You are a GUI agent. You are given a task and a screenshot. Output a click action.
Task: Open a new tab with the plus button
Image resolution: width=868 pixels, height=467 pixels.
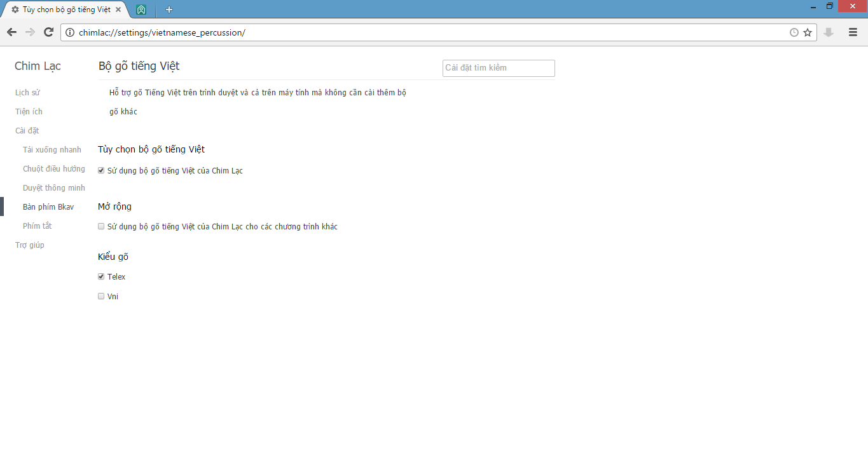[x=169, y=10]
